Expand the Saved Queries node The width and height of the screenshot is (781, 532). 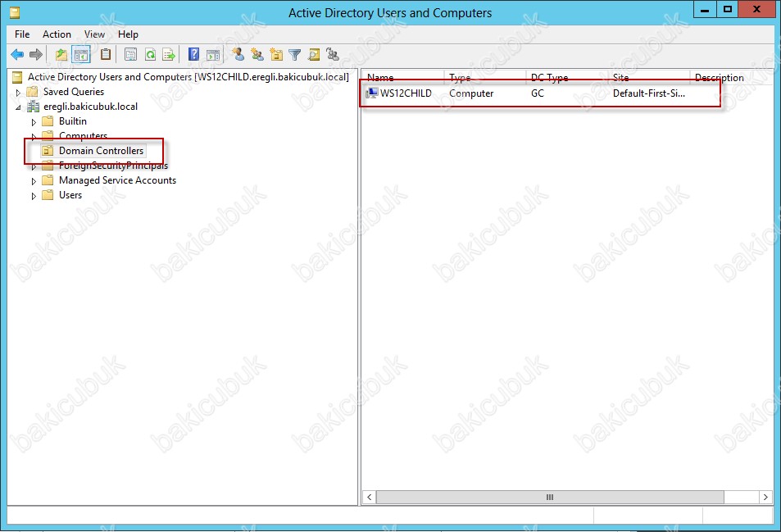18,92
